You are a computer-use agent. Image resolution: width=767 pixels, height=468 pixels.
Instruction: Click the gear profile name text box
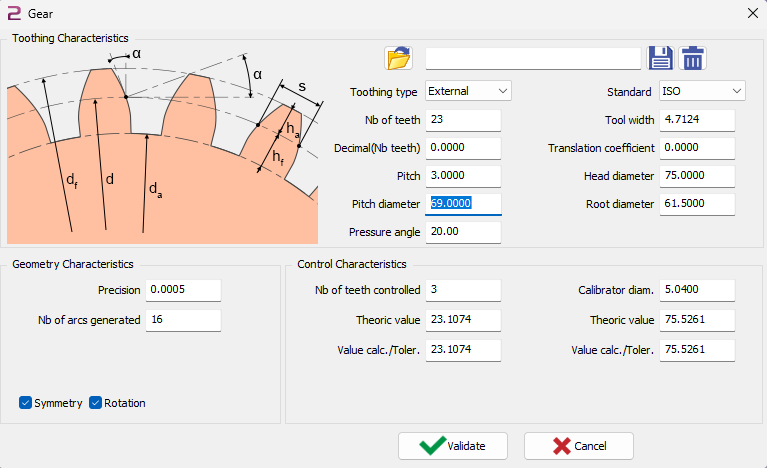click(532, 58)
